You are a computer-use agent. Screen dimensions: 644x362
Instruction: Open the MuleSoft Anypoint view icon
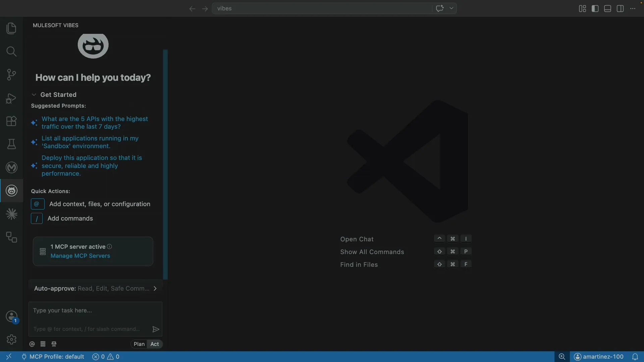point(11,167)
